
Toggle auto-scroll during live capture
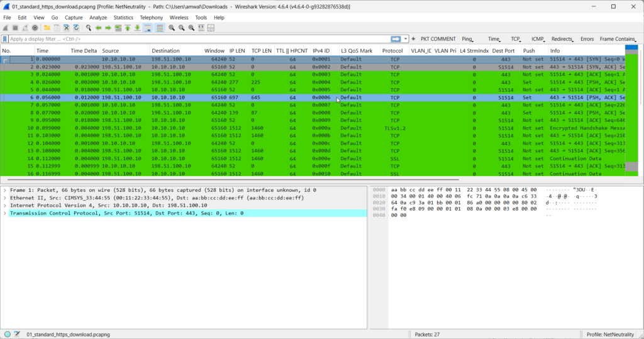pyautogui.click(x=148, y=28)
